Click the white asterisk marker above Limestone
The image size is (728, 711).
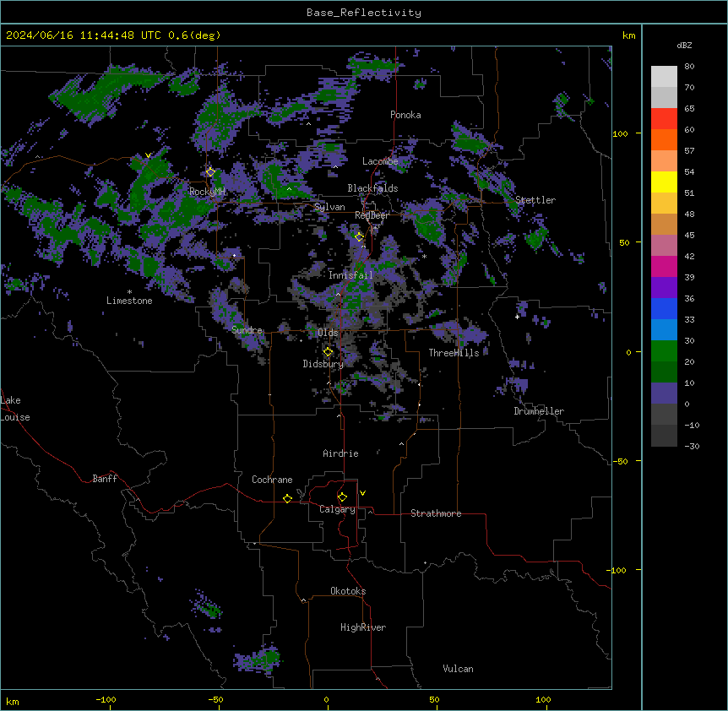coord(129,292)
